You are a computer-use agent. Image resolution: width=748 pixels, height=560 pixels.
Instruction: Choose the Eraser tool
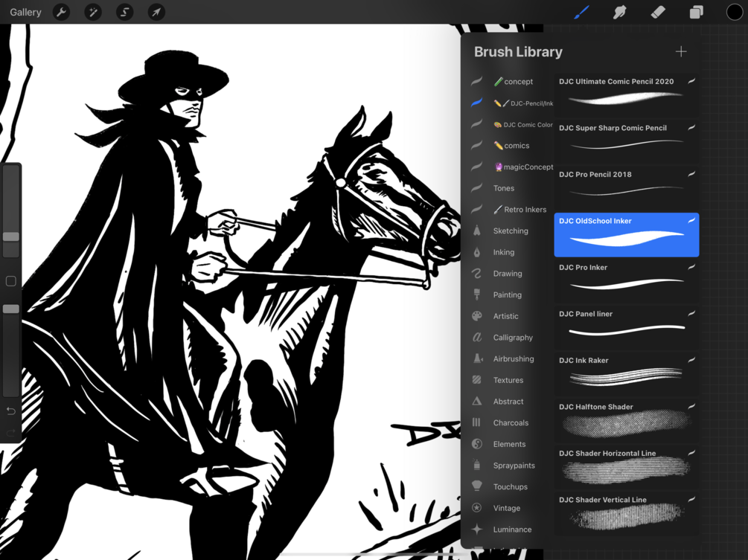(x=658, y=12)
